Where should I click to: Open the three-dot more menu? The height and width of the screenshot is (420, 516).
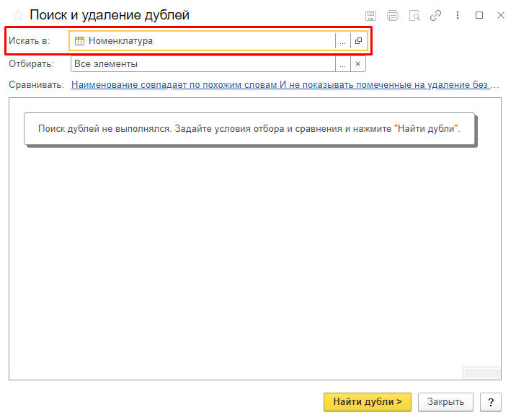(458, 15)
